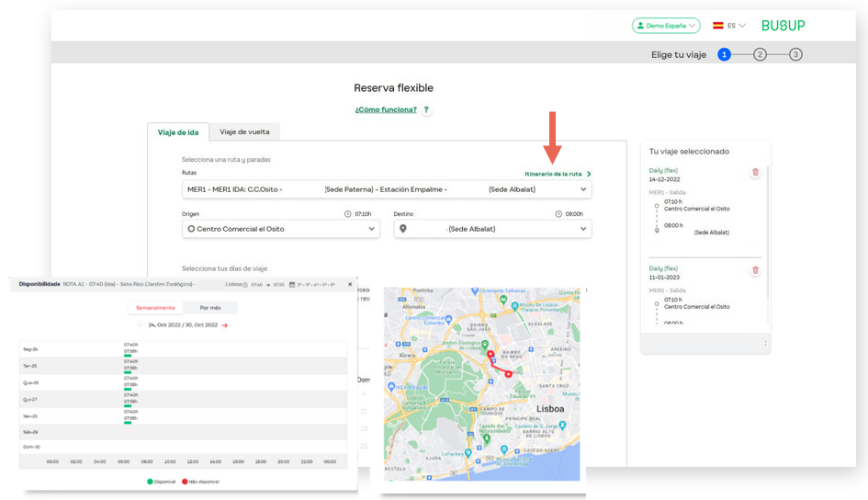Click the Sáb-29 row label
This screenshot has width=868, height=500.
[30, 432]
